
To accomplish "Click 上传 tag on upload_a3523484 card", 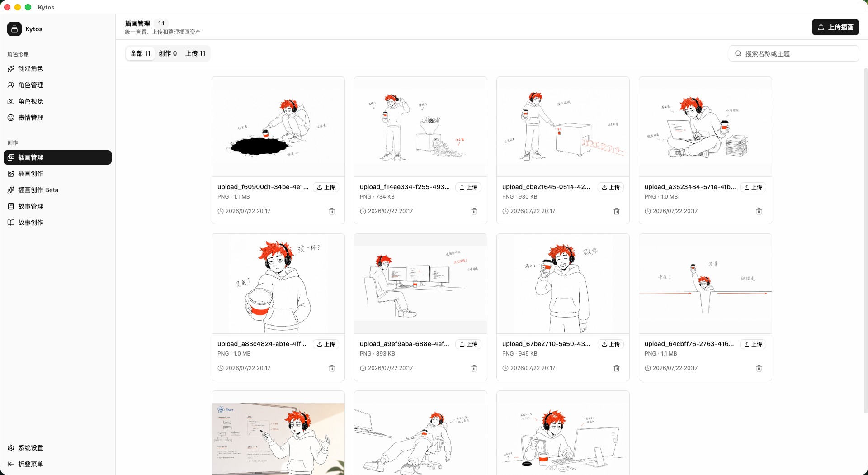I will tap(753, 187).
